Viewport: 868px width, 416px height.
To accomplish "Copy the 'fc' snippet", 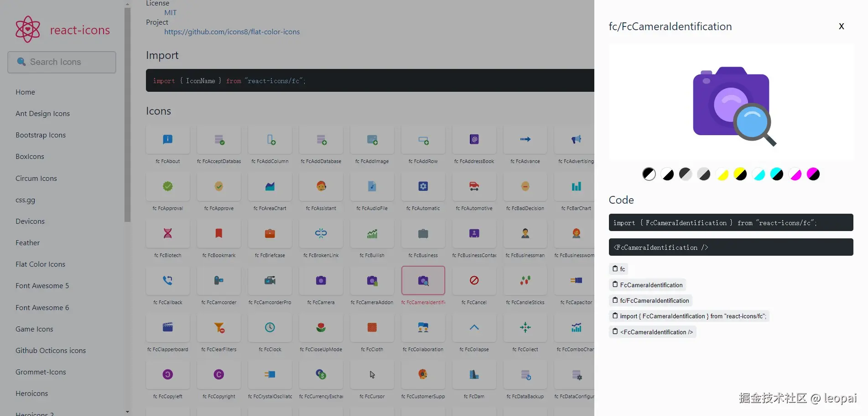I will pyautogui.click(x=619, y=269).
